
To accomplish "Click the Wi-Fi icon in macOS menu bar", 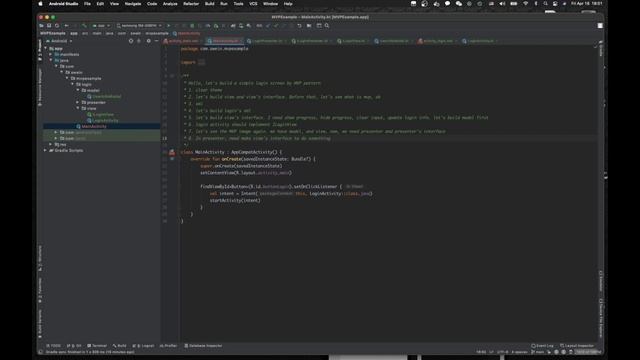I will tap(525, 4).
